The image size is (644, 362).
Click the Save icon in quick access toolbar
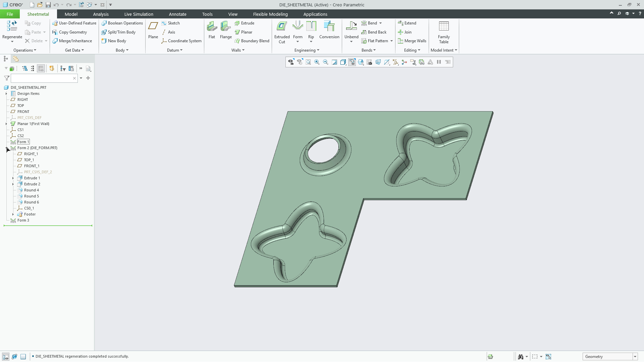[x=48, y=5]
